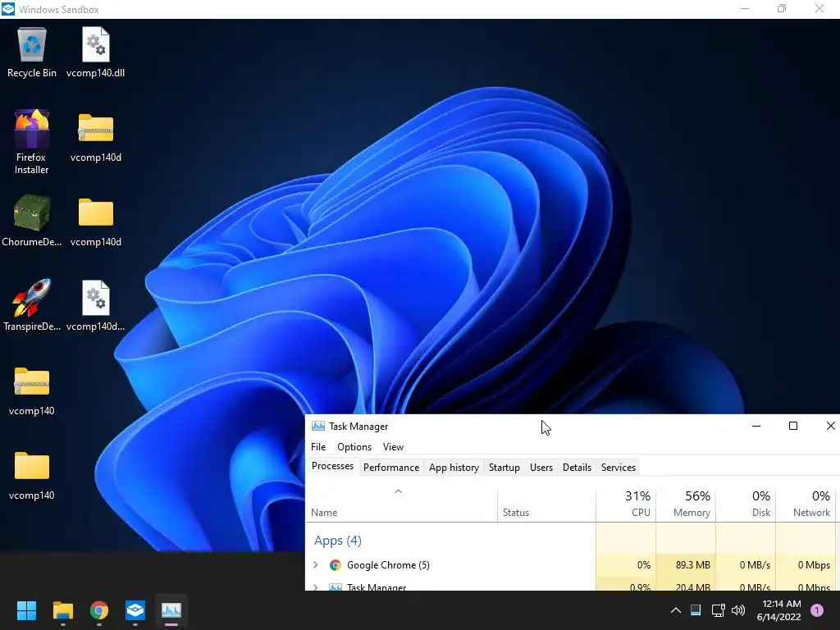840x630 pixels.
Task: Open Windows Sandbox taskbar icon
Action: coord(135,610)
